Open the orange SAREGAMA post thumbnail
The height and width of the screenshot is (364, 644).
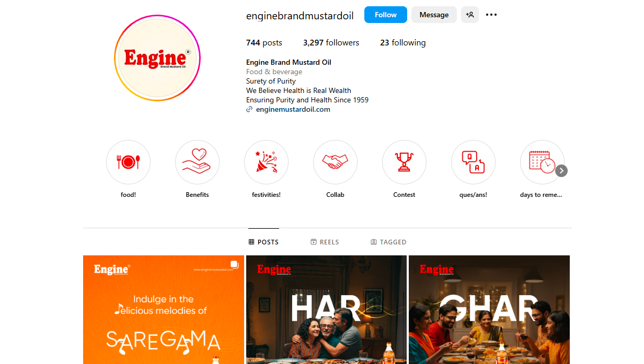tap(164, 310)
